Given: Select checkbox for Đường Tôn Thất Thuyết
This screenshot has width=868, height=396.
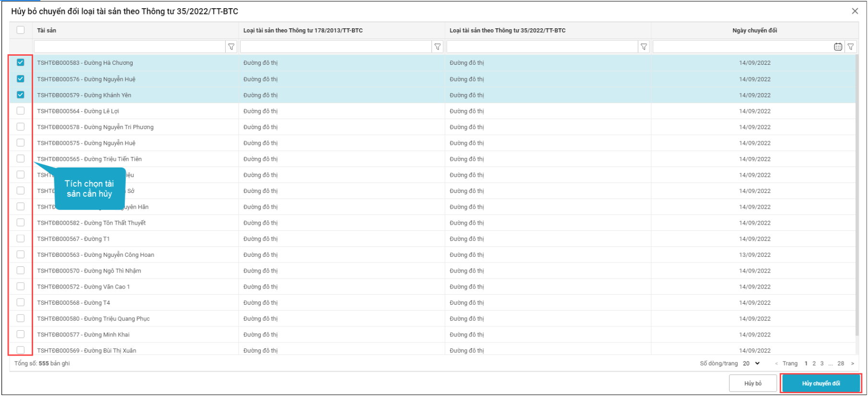Looking at the screenshot, I should [x=20, y=223].
